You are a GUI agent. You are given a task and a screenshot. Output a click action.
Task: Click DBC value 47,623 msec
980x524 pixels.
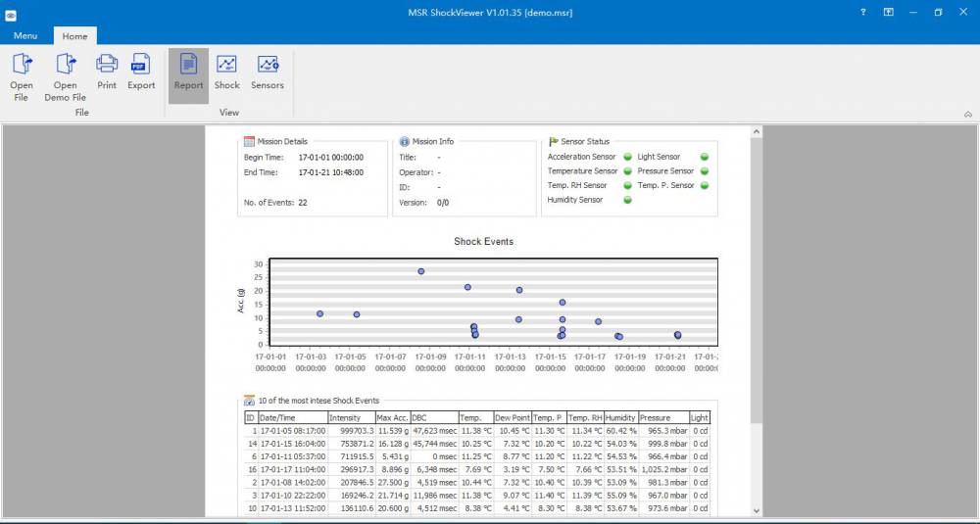[x=435, y=431]
